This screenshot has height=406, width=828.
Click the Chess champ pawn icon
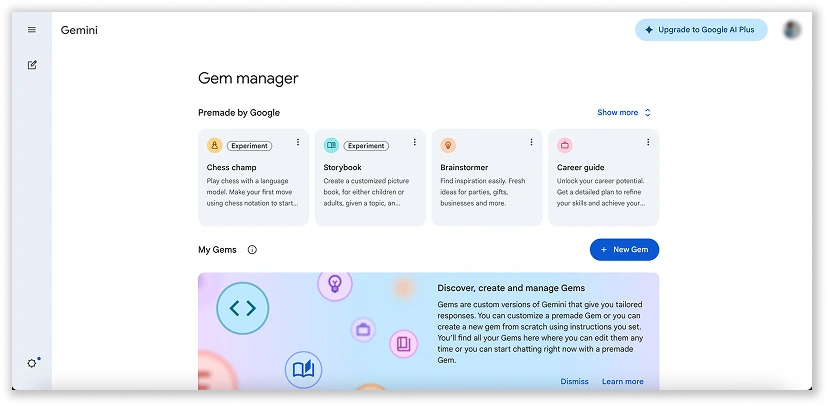click(x=214, y=146)
